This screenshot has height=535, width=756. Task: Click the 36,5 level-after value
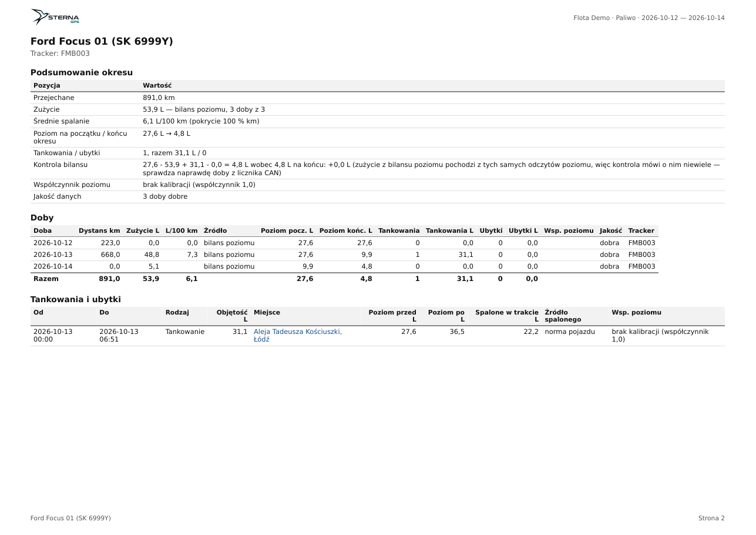(457, 332)
